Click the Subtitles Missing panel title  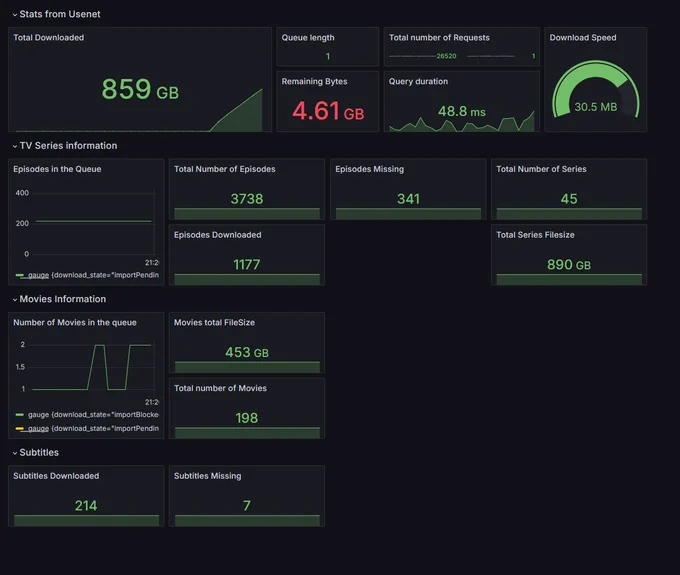(x=207, y=476)
